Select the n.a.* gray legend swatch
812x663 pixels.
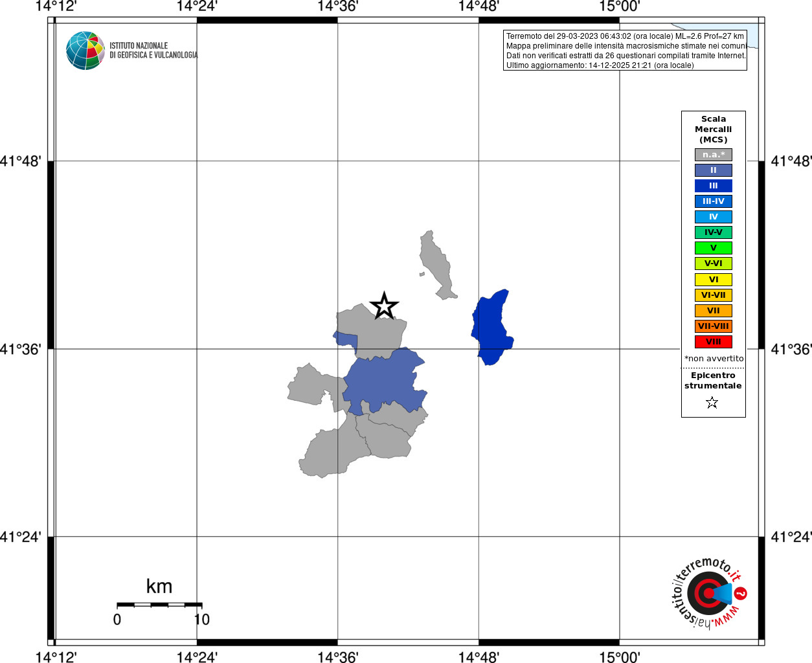tap(714, 155)
